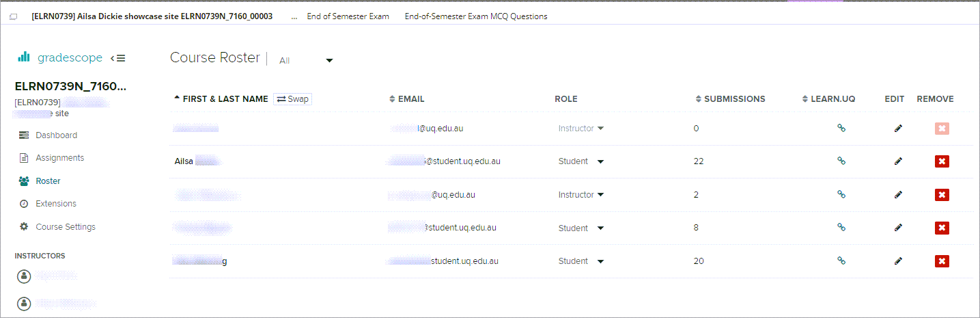Click the red remove button for student with 20 submissions
The width and height of the screenshot is (980, 318).
point(942,261)
